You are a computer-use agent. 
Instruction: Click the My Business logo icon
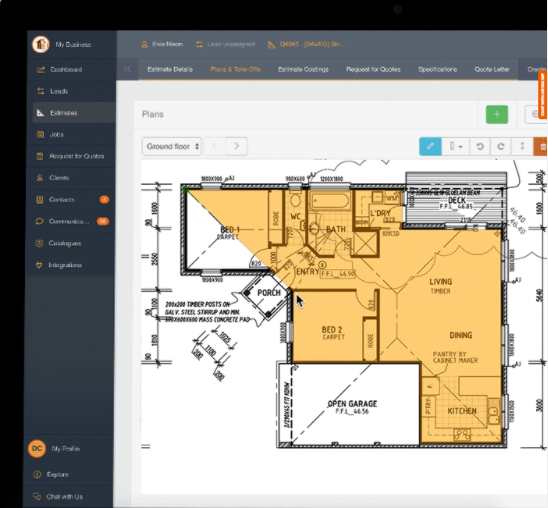[41, 44]
